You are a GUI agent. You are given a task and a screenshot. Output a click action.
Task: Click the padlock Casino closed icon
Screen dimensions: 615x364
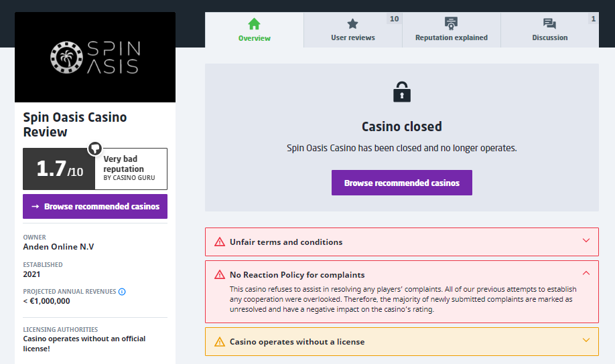point(402,92)
